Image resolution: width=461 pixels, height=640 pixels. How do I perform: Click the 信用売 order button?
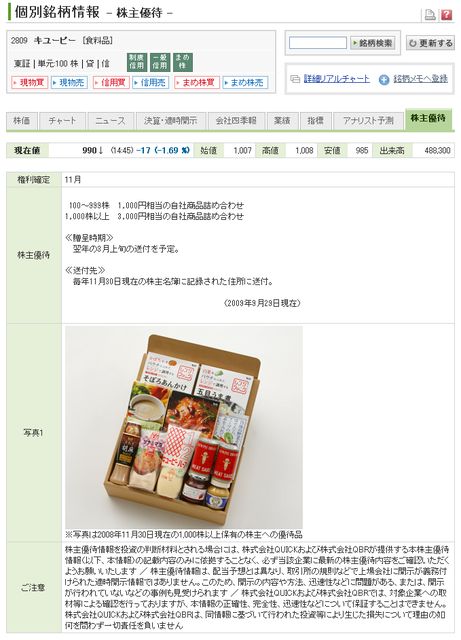[x=151, y=82]
